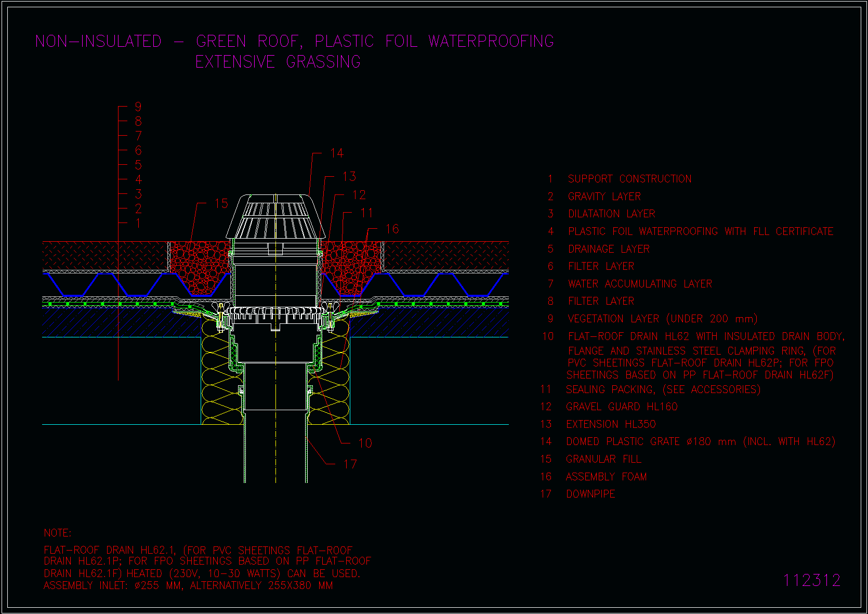Click the left red granular fill block
868x614 pixels.
pyautogui.click(x=200, y=269)
